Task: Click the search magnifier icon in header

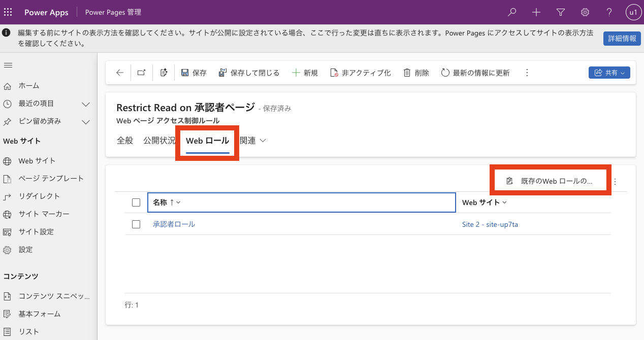Action: coord(512,12)
